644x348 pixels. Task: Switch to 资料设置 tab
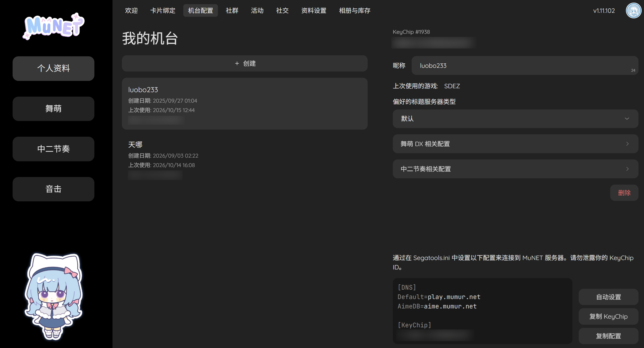coord(314,10)
